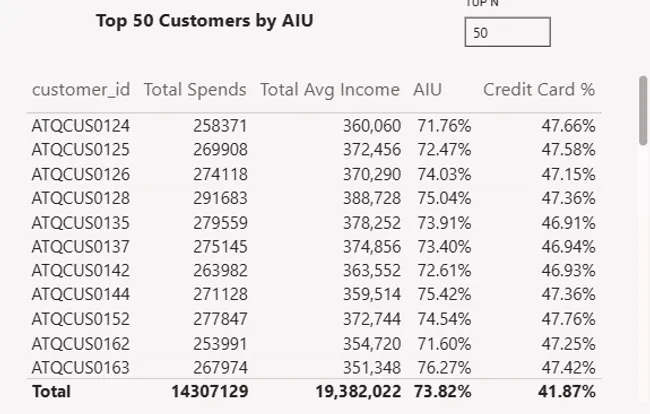Select customer row ATQCUS0163
This screenshot has height=414, width=650.
pyautogui.click(x=314, y=367)
